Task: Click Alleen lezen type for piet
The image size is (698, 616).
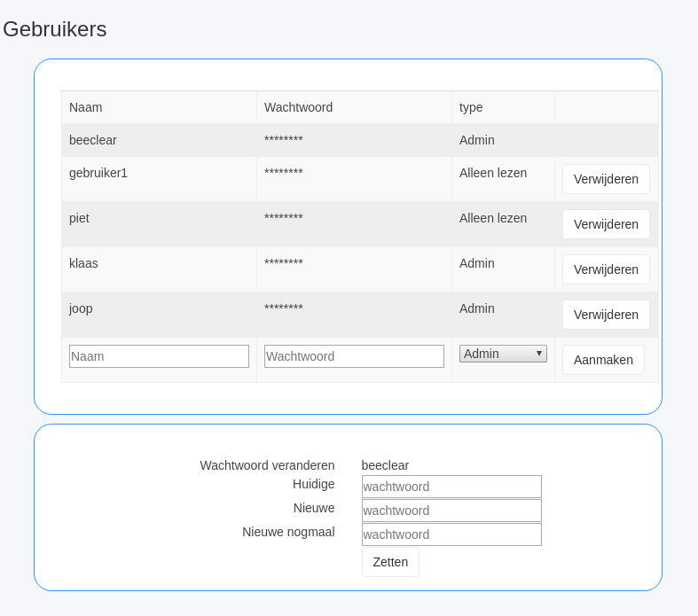Action: pyautogui.click(x=493, y=218)
